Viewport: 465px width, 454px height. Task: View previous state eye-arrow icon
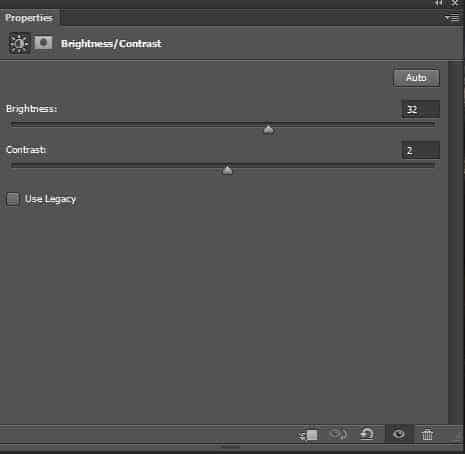[338, 434]
